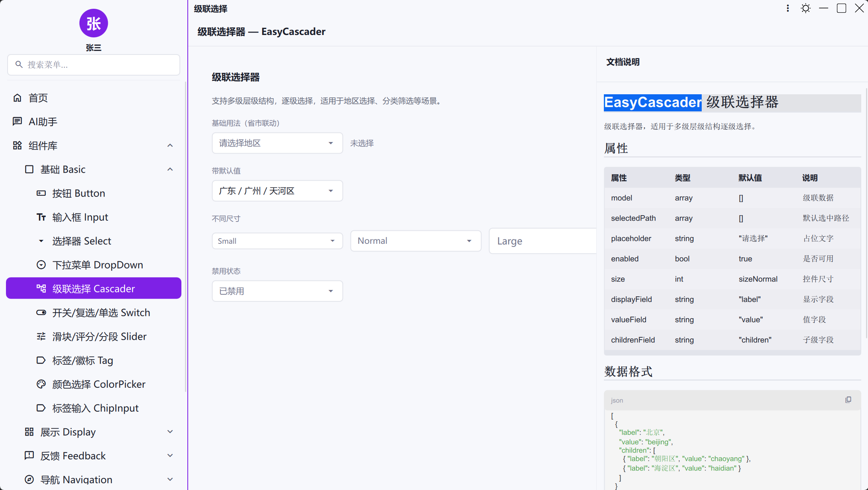
Task: Click the documentation panel scrollbar
Action: click(x=866, y=213)
